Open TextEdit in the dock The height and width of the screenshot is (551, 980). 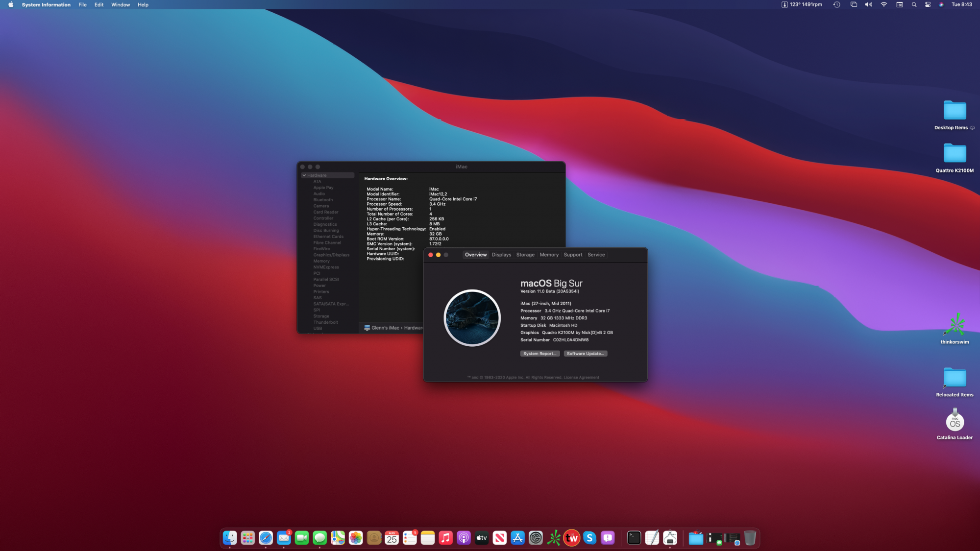(x=652, y=538)
